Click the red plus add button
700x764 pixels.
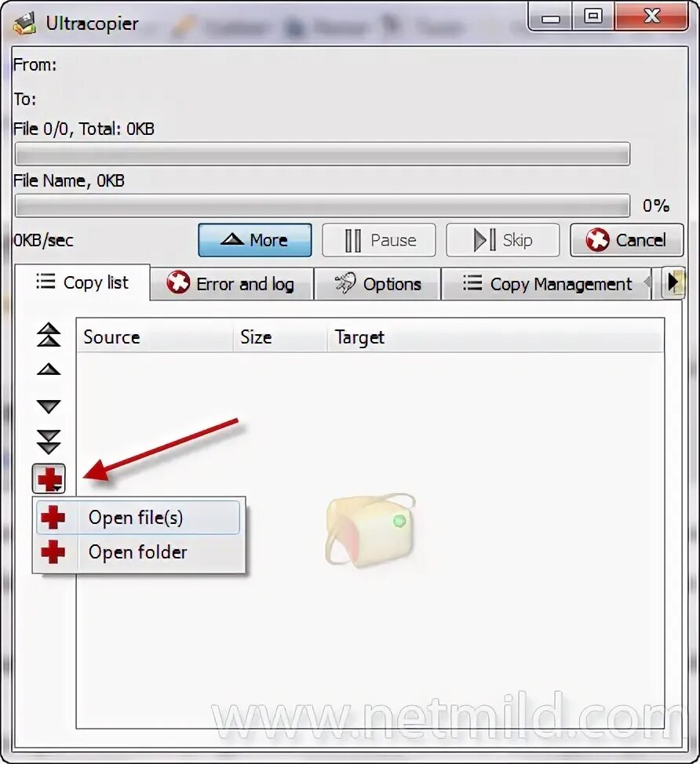pos(49,478)
